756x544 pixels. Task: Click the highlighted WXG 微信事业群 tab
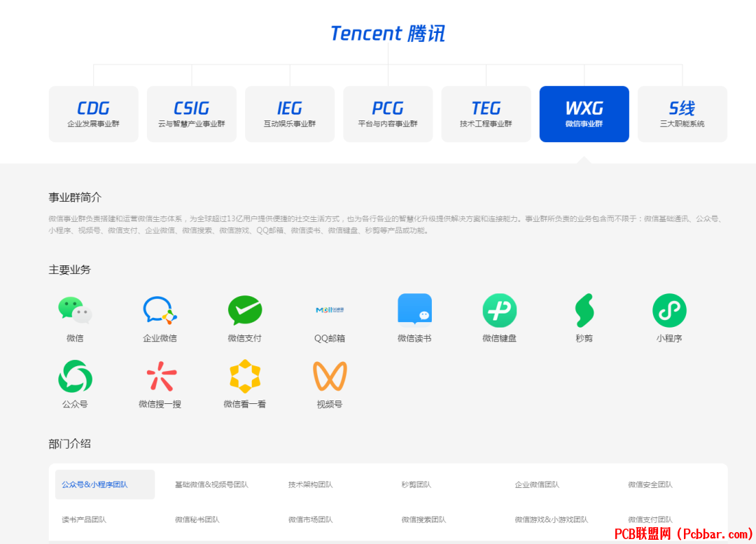click(584, 114)
